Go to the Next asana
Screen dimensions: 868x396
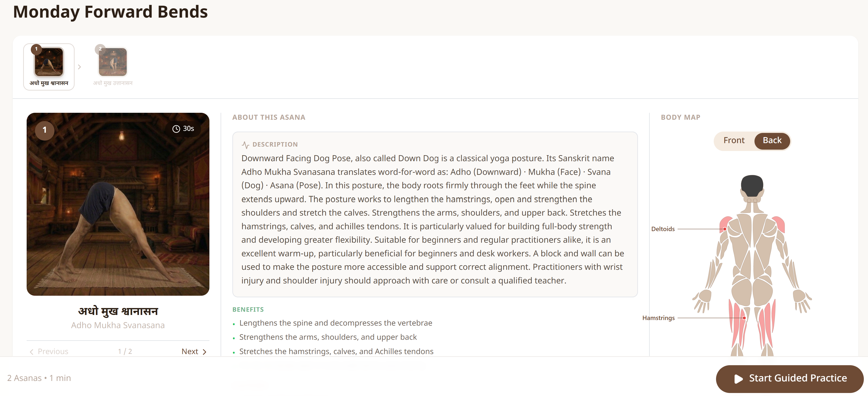194,352
